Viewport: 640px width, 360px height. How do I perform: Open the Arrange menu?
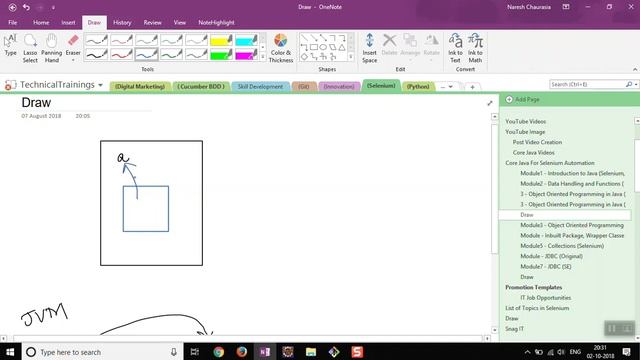tap(410, 47)
